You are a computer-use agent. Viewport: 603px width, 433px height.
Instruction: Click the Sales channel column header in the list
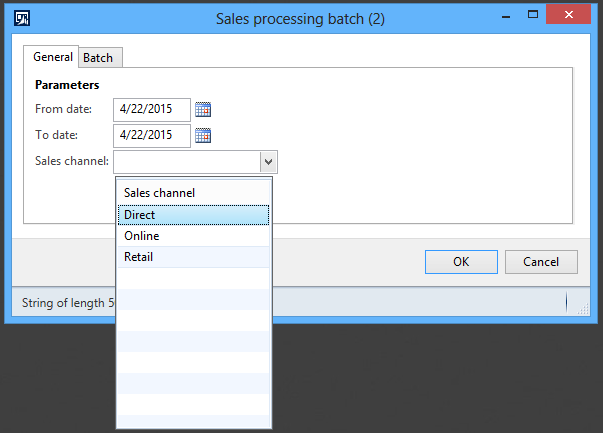(194, 192)
